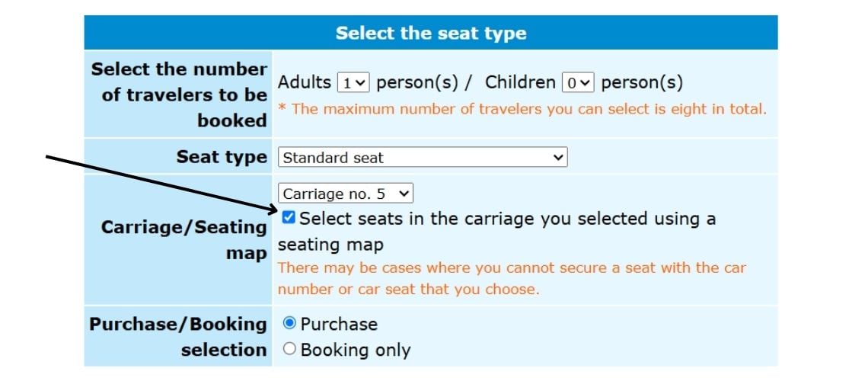
Task: Click the orange maximum travelers note
Action: click(x=522, y=109)
